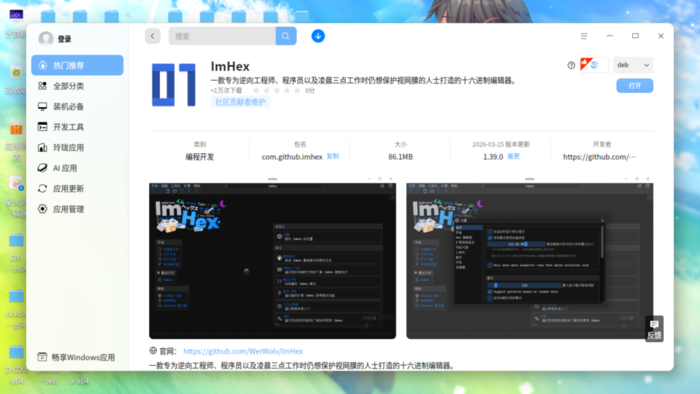The width and height of the screenshot is (700, 394).
Task: Go back with the left arrow button
Action: (153, 36)
